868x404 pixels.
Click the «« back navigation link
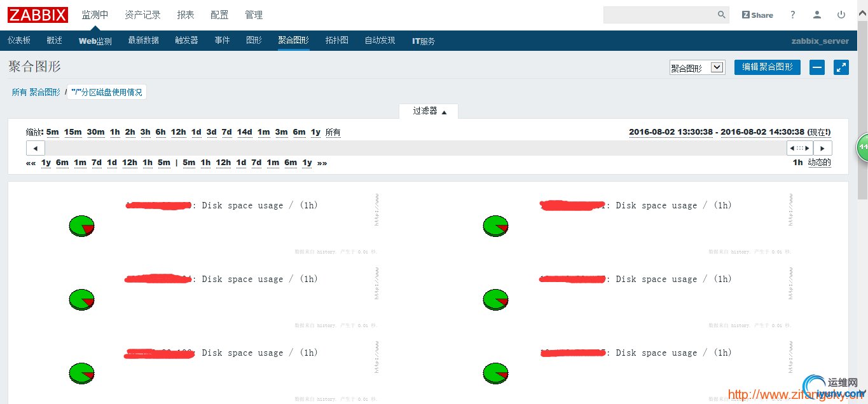point(31,163)
